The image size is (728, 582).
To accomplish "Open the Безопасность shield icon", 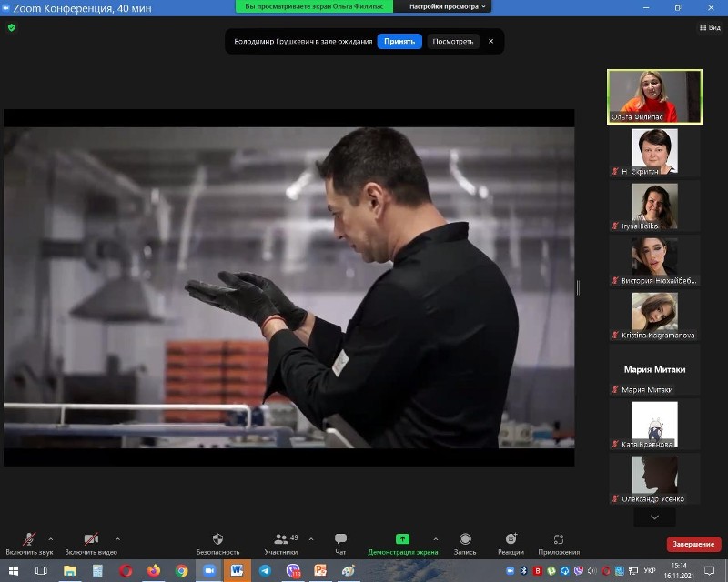I will [x=217, y=539].
